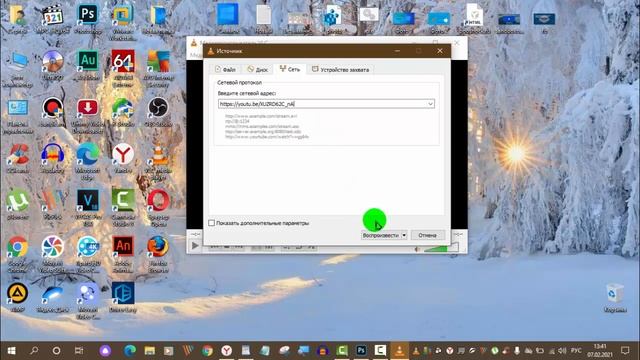Open File Explorer from the taskbar
The width and height of the screenshot is (640, 360).
pyautogui.click(x=149, y=351)
